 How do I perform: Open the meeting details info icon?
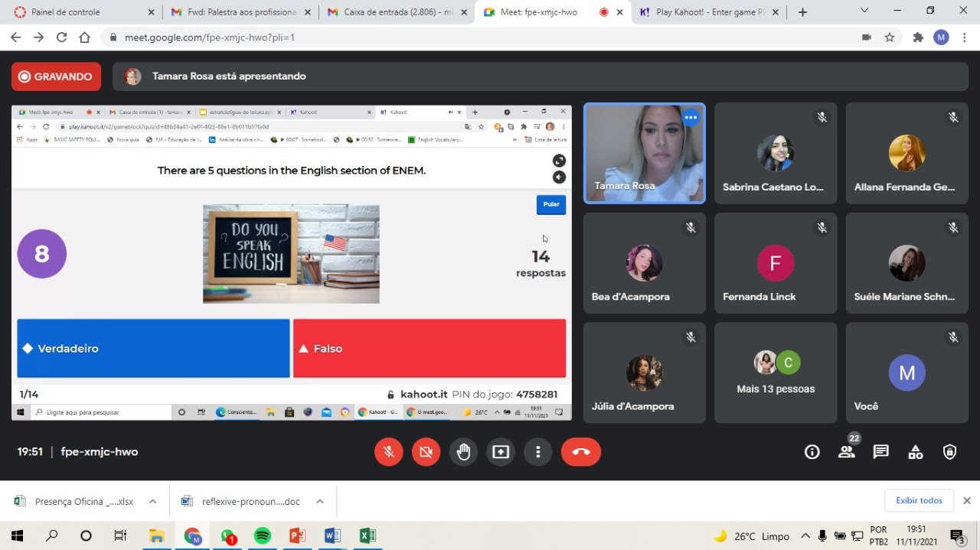812,452
